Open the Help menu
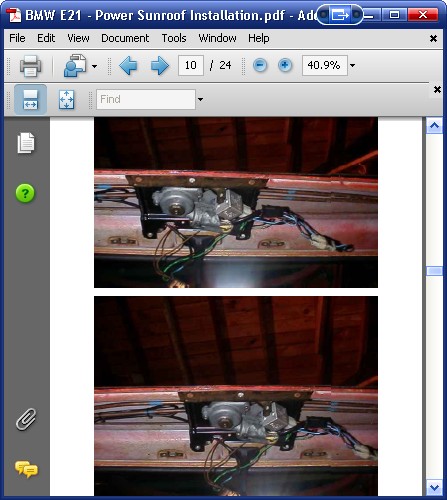The image size is (447, 500). pos(259,38)
